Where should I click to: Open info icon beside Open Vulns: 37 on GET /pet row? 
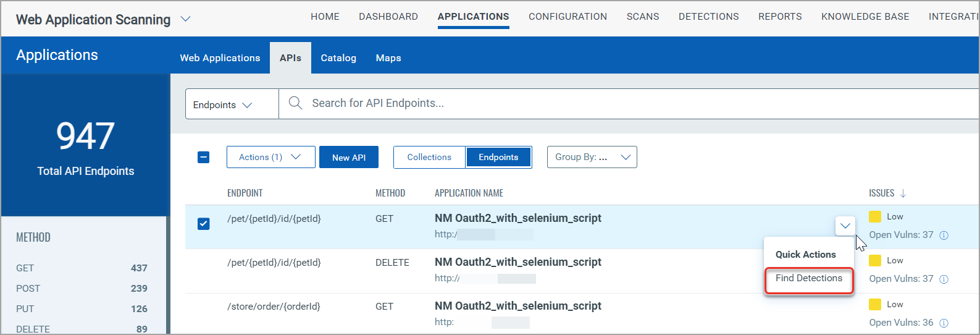[x=944, y=235]
